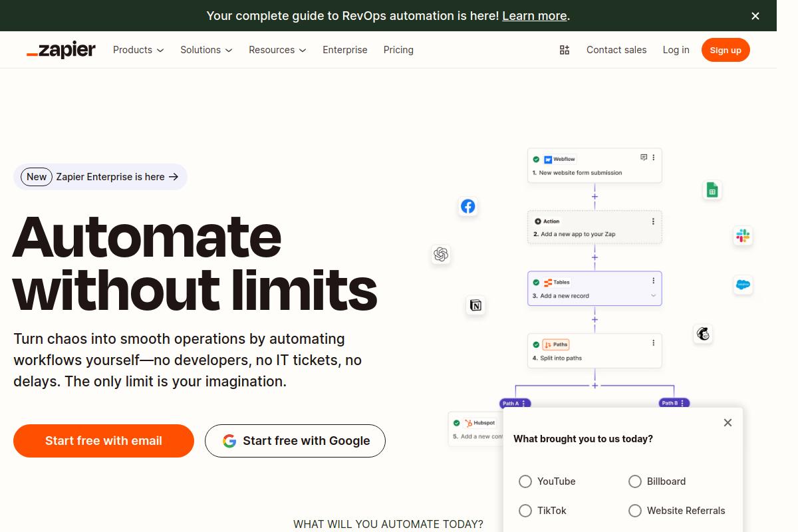
Task: Open the Enterprise page
Action: pyautogui.click(x=345, y=50)
